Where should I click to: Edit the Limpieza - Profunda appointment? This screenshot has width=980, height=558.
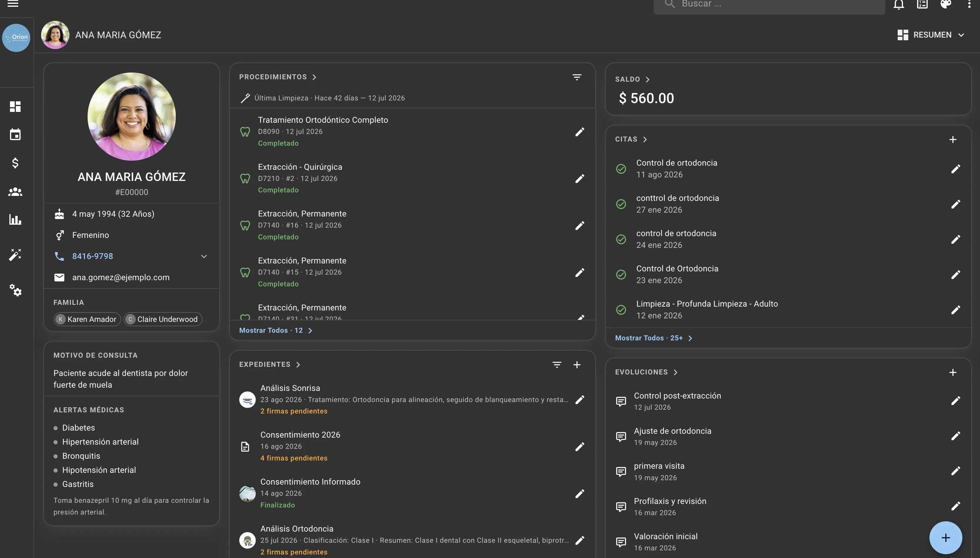[x=955, y=310]
